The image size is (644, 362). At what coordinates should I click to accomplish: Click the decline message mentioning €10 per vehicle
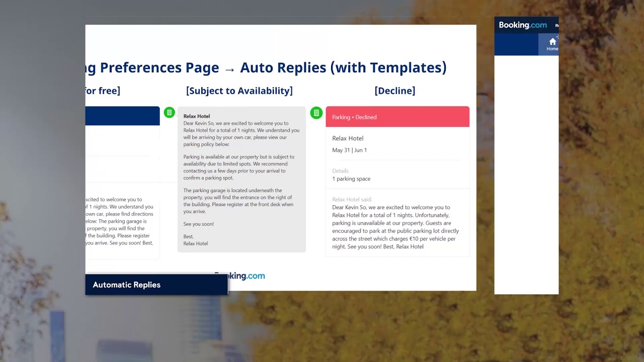[396, 227]
